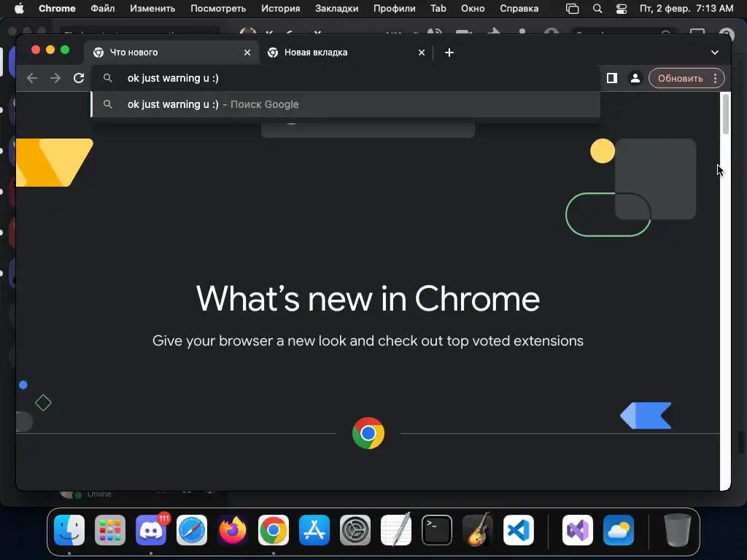
Task: Open the Посмотреть menu
Action: (x=218, y=9)
